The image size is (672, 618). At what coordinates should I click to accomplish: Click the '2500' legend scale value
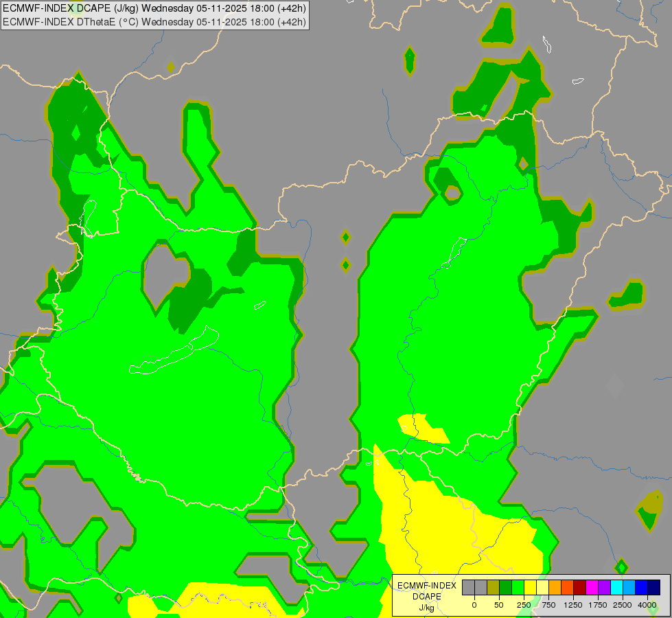[x=623, y=605]
